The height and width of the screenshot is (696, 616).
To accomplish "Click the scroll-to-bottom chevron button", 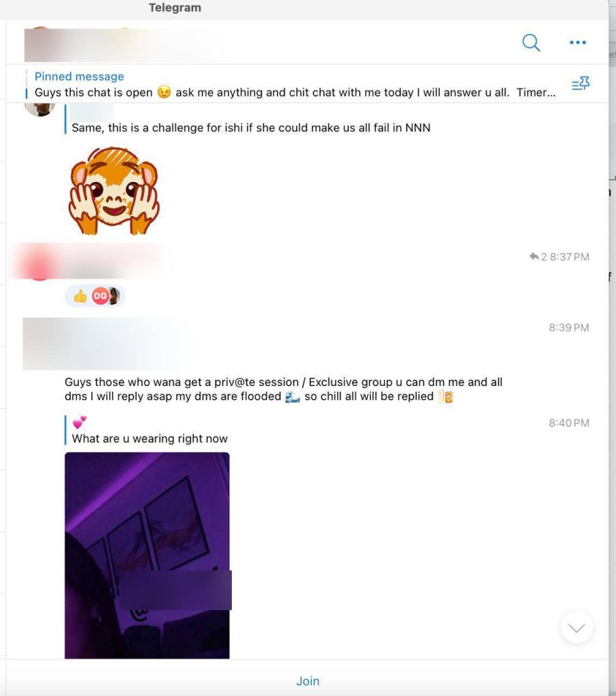I will pos(577,627).
